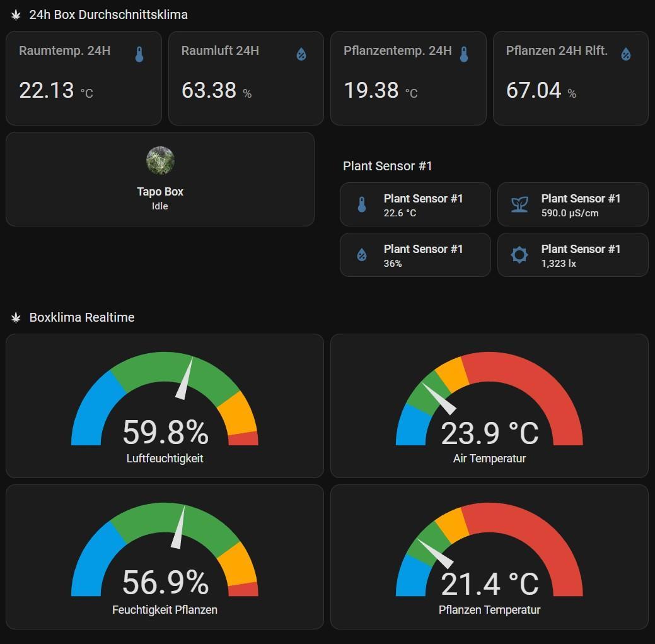The image size is (655, 644).
Task: Click the thermometer icon on Raumtemp. 24H card
Action: click(139, 54)
